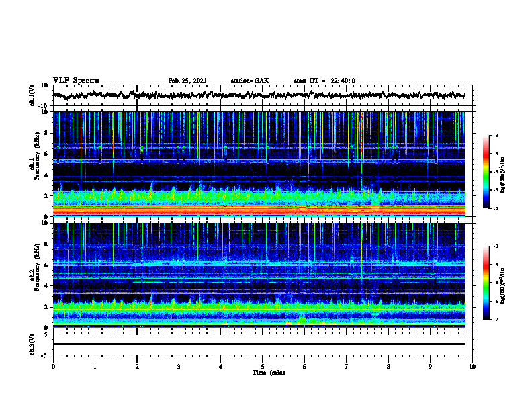
Task: Click the "VLF Spectra" plot title
Action: [76, 81]
